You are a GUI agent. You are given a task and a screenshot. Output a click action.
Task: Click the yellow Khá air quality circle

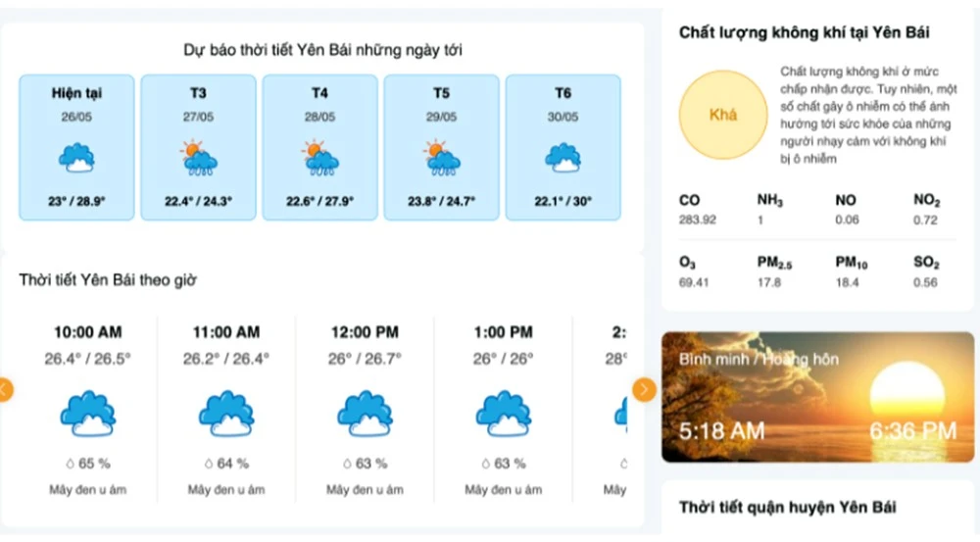[x=722, y=115]
